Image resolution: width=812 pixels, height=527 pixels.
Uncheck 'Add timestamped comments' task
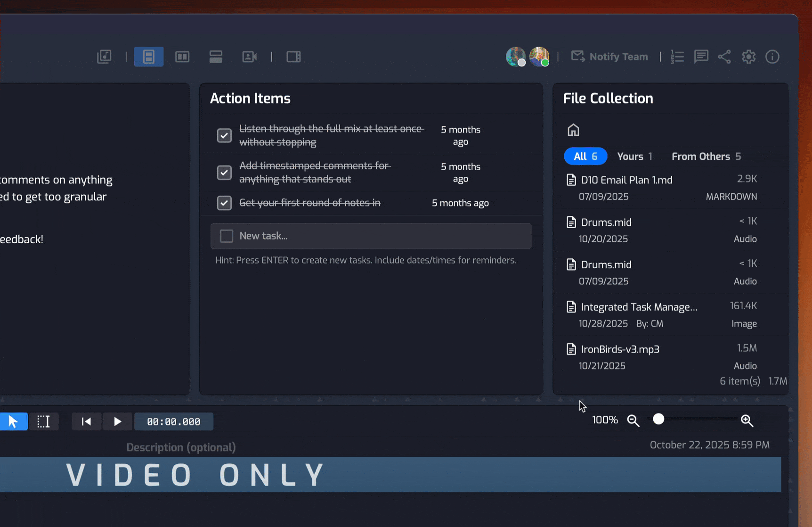pyautogui.click(x=224, y=173)
